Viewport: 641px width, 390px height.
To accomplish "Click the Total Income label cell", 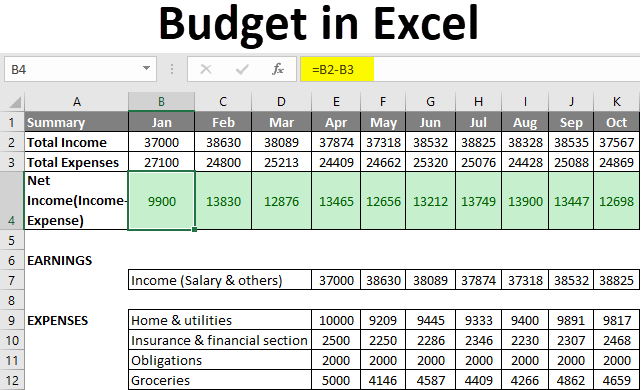I will 76,142.
